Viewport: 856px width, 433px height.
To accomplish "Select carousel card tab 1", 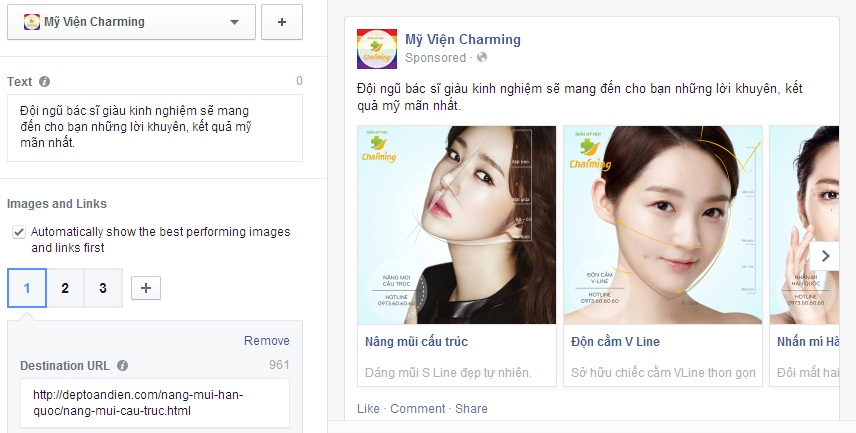I will (x=27, y=288).
